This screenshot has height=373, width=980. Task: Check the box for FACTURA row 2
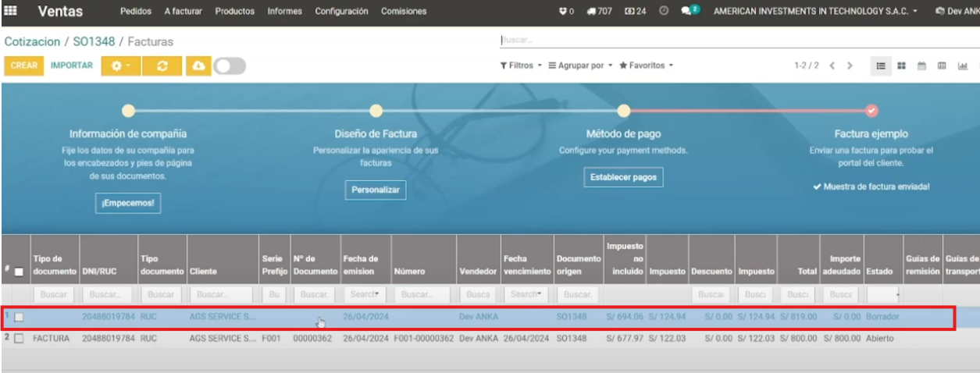pyautogui.click(x=19, y=338)
